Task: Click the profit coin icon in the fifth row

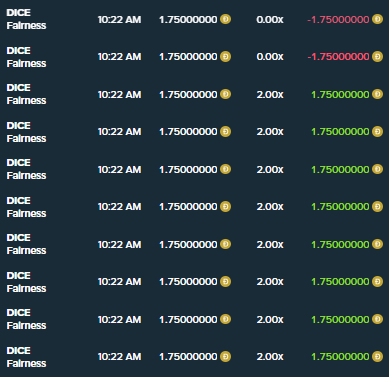Action: [377, 169]
